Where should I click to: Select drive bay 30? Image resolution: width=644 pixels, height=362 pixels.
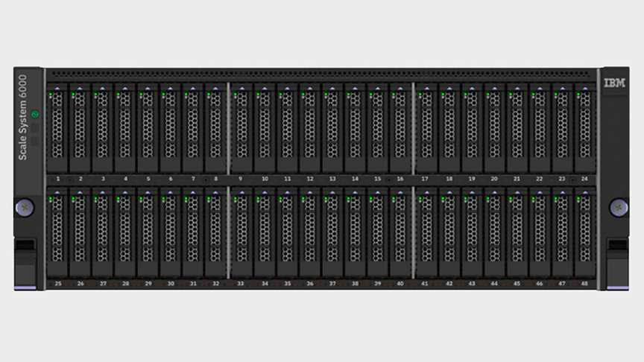[171, 233]
